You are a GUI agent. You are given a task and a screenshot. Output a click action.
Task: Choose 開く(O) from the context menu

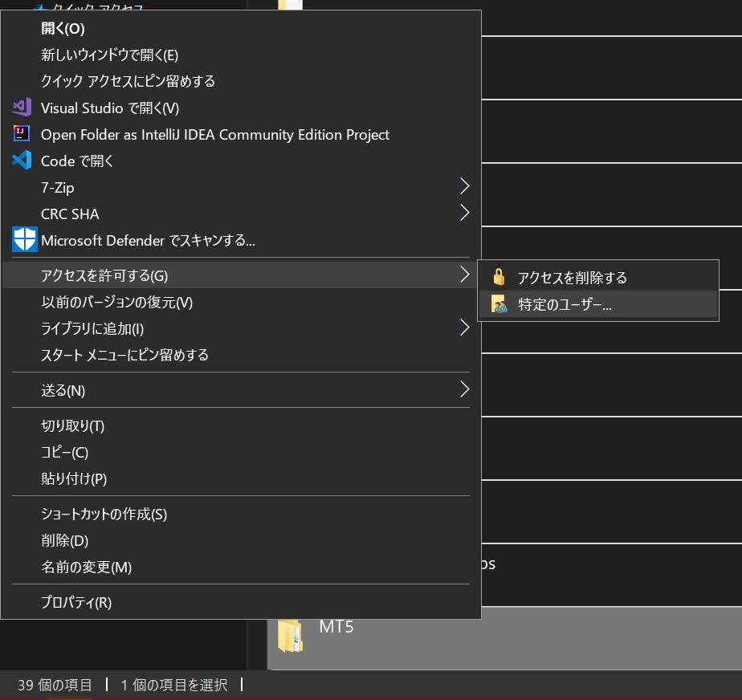click(x=63, y=29)
